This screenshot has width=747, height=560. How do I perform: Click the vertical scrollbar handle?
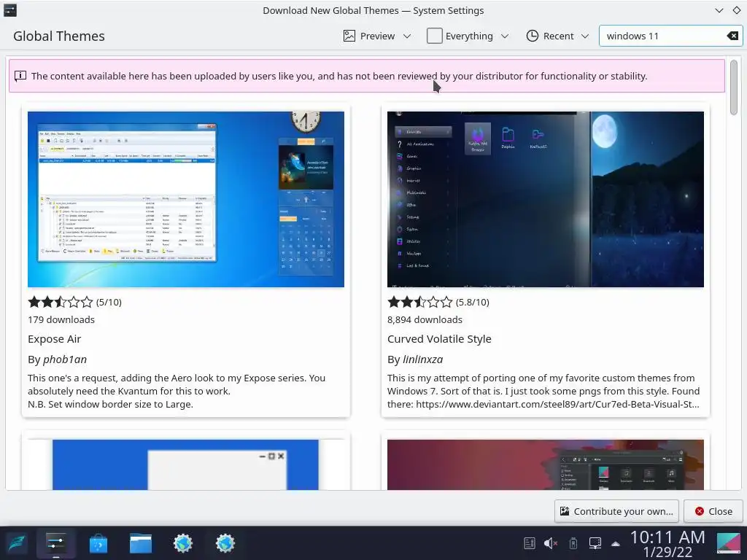click(734, 87)
